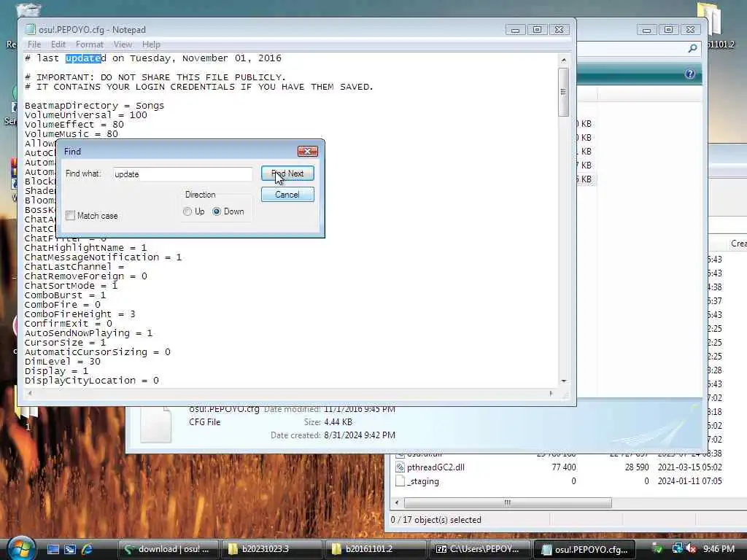The height and width of the screenshot is (560, 747).
Task: Click Switch between windows quick launch icon
Action: pos(70,549)
